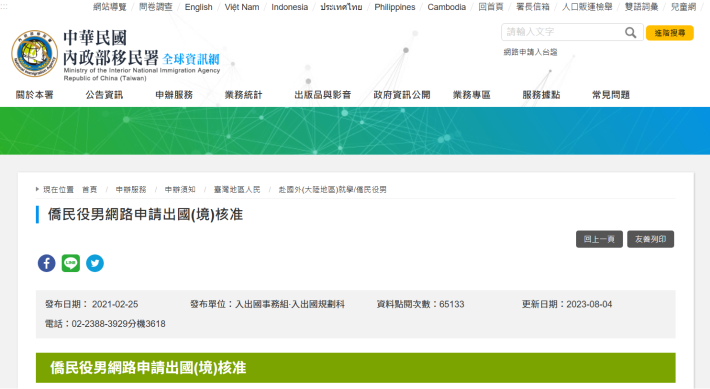Open 出版品與影音 menu
Viewport: 710px width, 389px height.
tap(323, 95)
